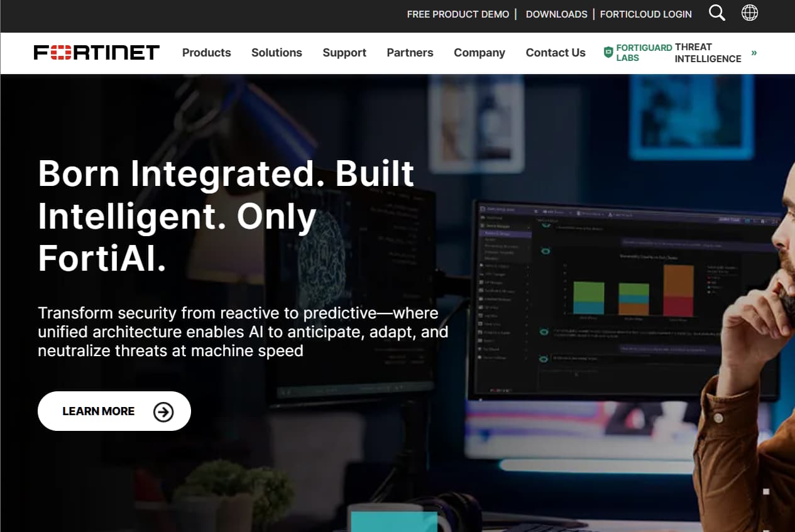Expand the Products menu
Viewport: 795px width, 532px height.
[x=206, y=53]
